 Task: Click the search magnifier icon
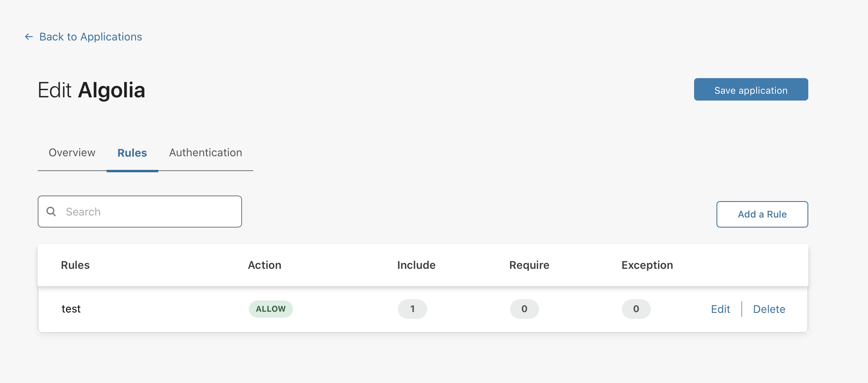51,212
